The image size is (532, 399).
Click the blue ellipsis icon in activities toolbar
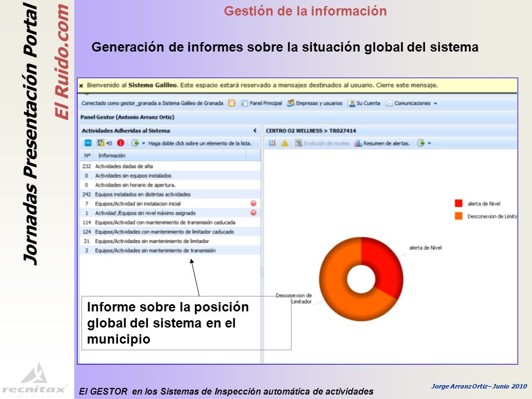88,143
